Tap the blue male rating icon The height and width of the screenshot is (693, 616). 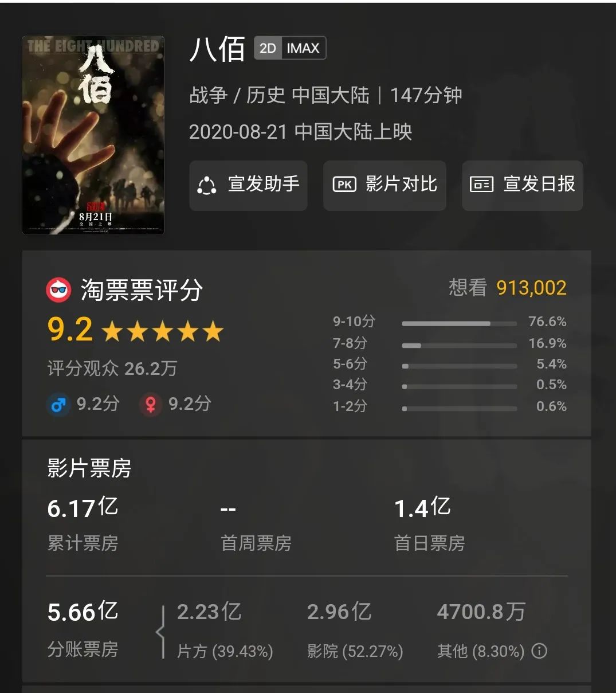pos(57,405)
